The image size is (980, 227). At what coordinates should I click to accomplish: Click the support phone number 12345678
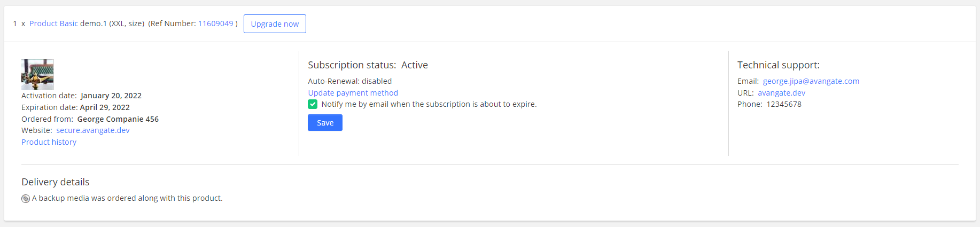(x=784, y=104)
